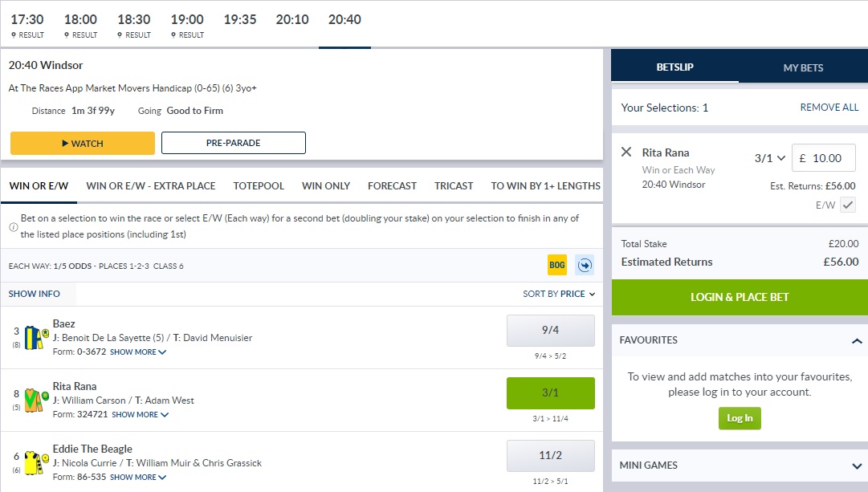Open the 3/1 odds dropdown in betslip
This screenshot has height=492, width=868.
[769, 158]
